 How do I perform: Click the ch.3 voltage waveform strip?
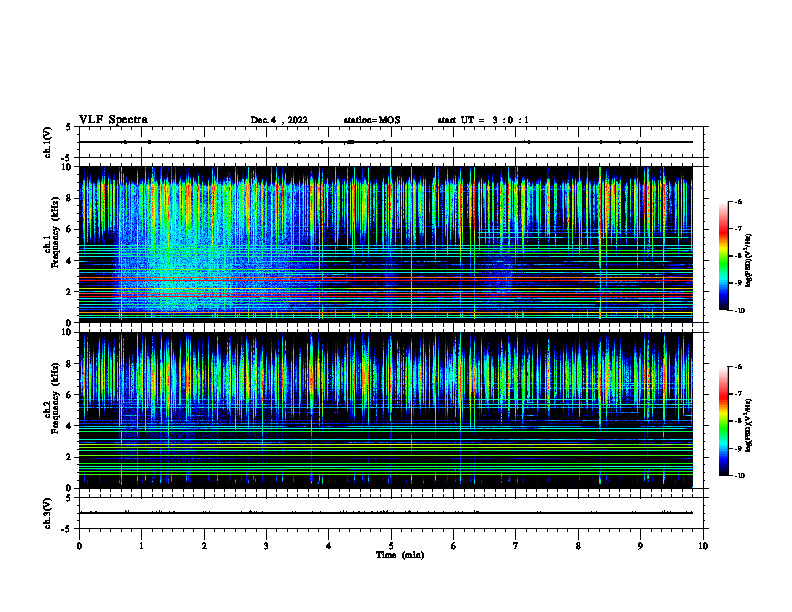coord(393,513)
